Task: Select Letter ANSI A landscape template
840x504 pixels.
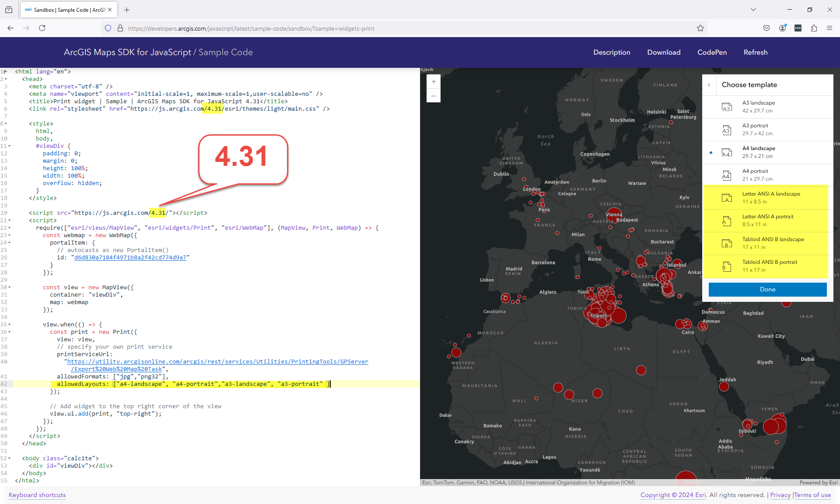Action: 768,198
